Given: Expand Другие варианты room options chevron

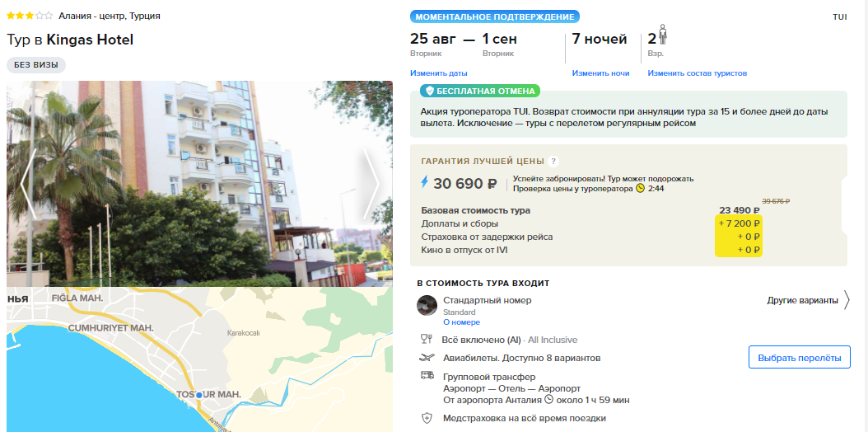Looking at the screenshot, I should coord(847,301).
